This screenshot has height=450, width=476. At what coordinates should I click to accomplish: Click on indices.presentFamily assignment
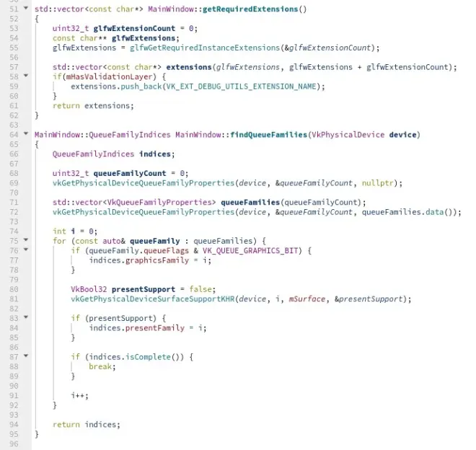click(148, 328)
